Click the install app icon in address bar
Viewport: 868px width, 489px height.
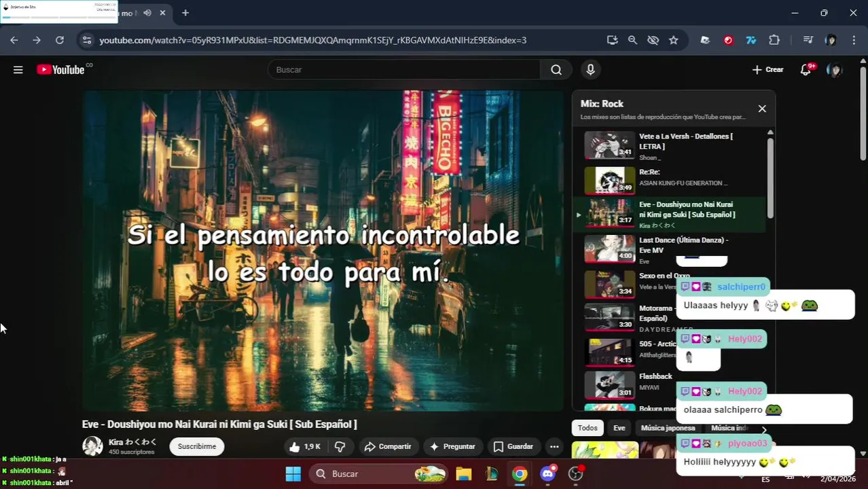(612, 40)
